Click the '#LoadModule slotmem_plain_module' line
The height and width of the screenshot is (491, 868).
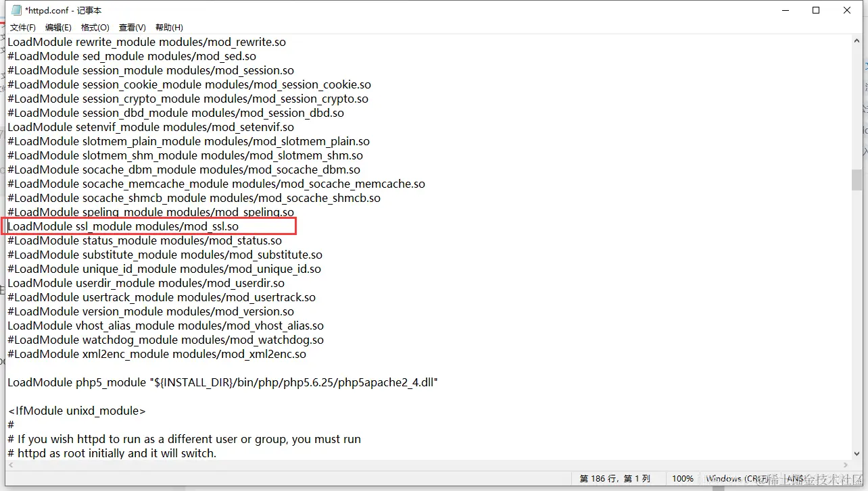(189, 141)
